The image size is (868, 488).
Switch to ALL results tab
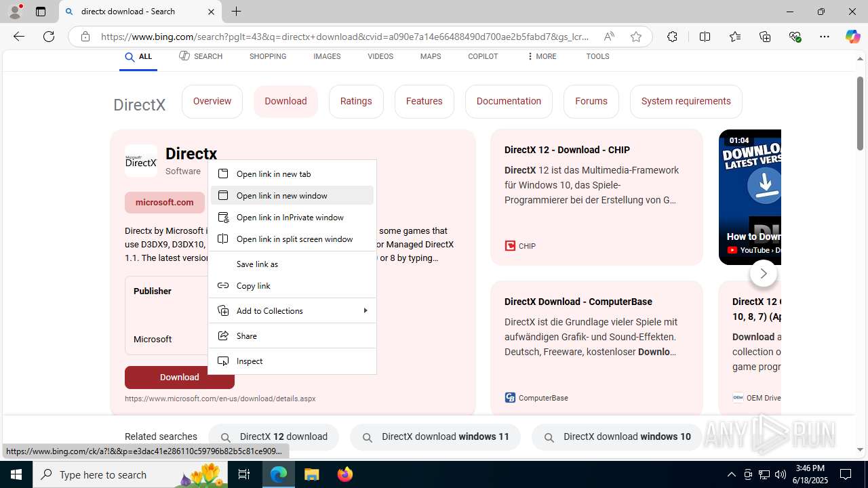tap(138, 57)
